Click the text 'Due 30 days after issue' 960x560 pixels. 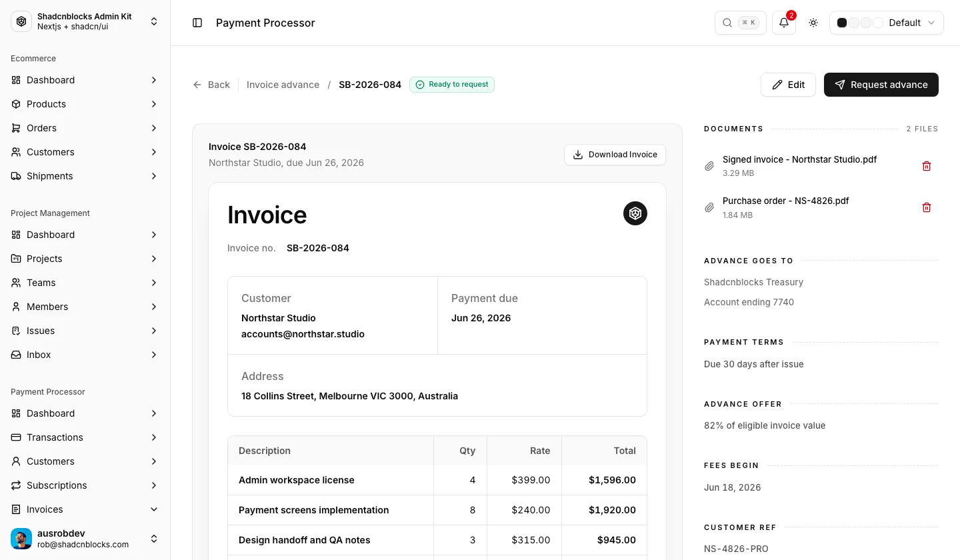(753, 364)
